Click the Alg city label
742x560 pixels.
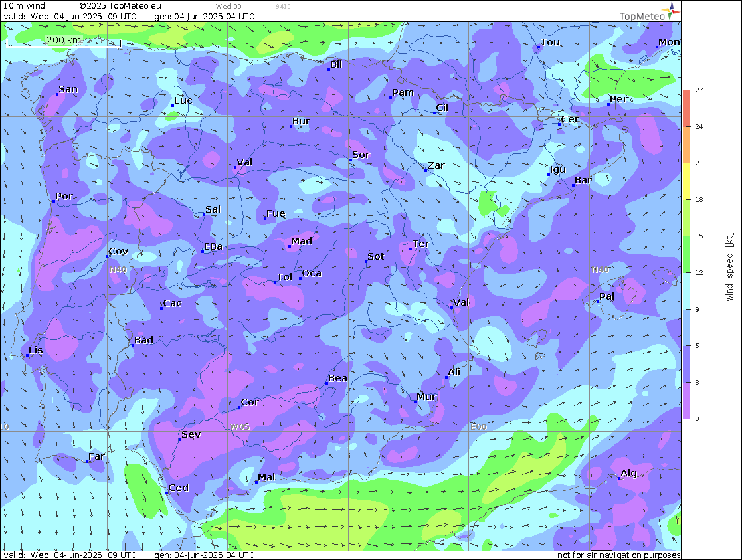pyautogui.click(x=628, y=473)
